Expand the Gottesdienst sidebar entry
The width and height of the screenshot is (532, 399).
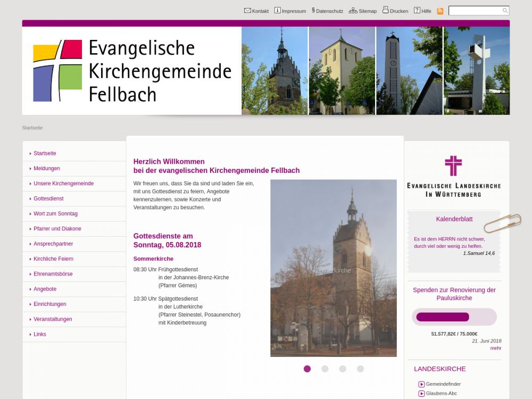[x=48, y=198]
